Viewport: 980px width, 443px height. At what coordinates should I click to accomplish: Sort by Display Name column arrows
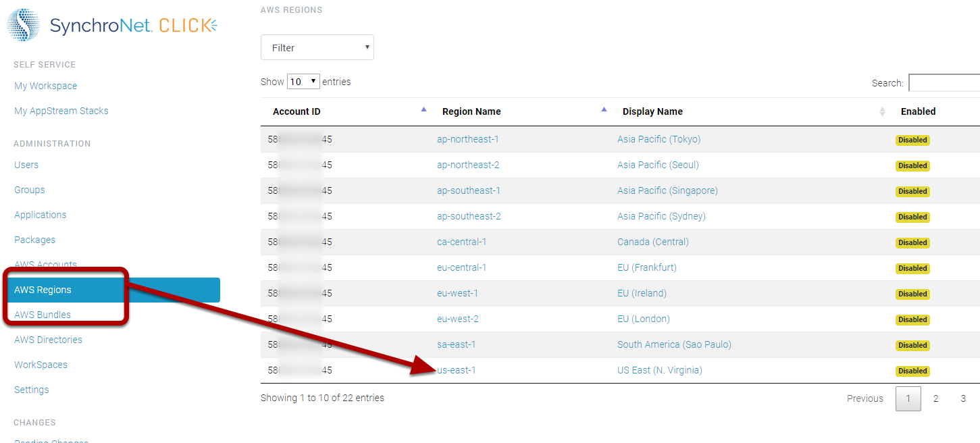click(x=882, y=111)
